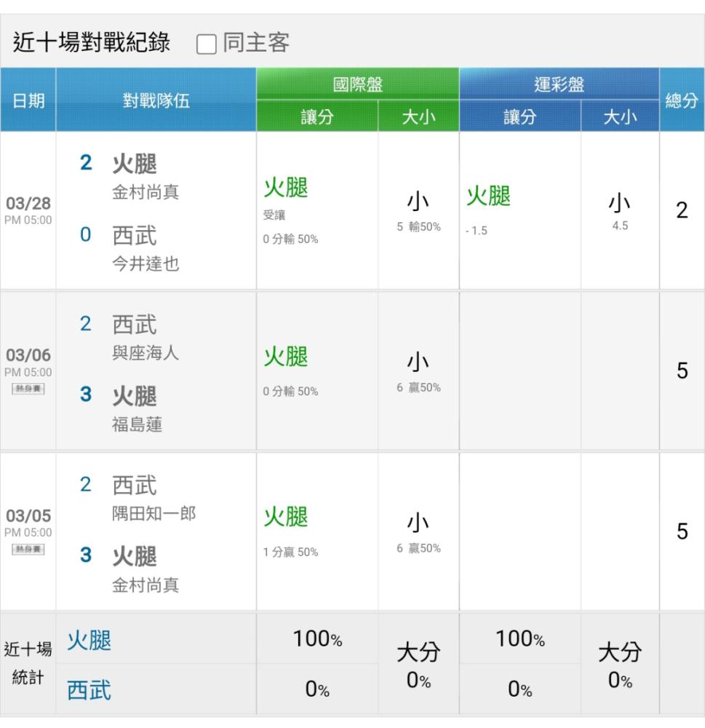The image size is (705, 728).
Task: Click the 總分 column header
Action: (682, 100)
